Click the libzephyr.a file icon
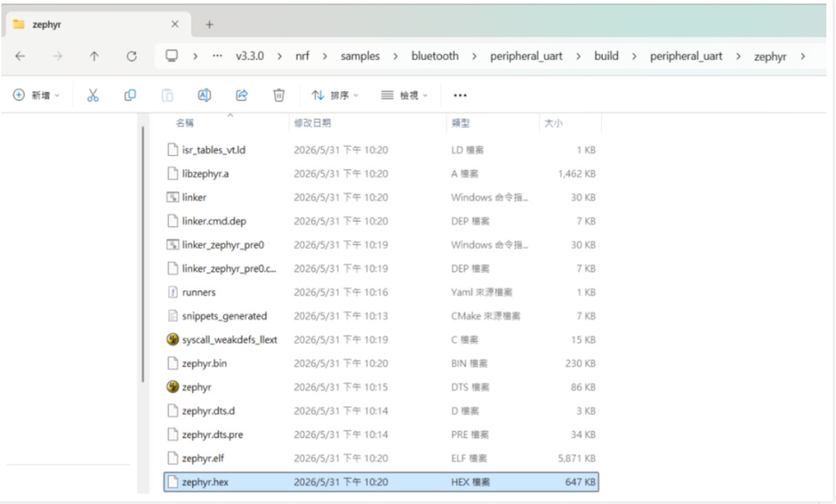This screenshot has height=504, width=836. 173,173
